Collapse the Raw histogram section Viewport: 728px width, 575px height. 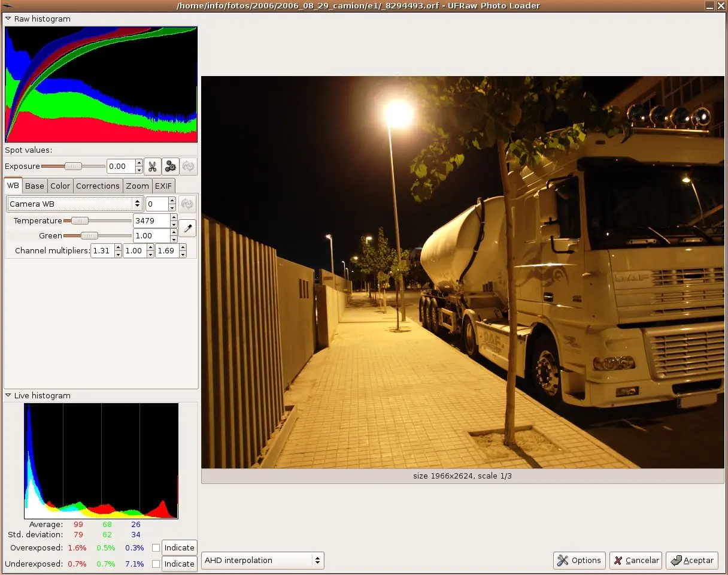point(8,19)
